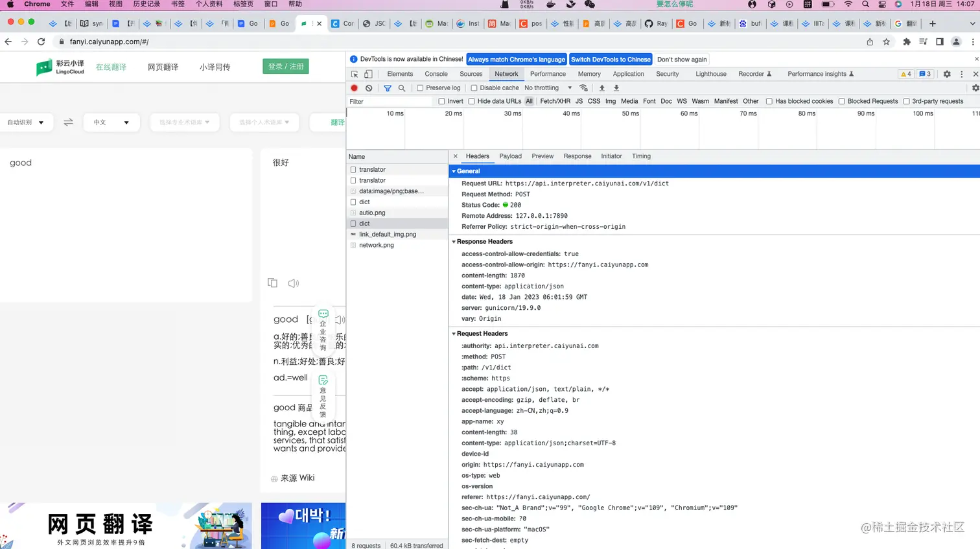Toggle the network filter funnel icon

click(x=388, y=88)
